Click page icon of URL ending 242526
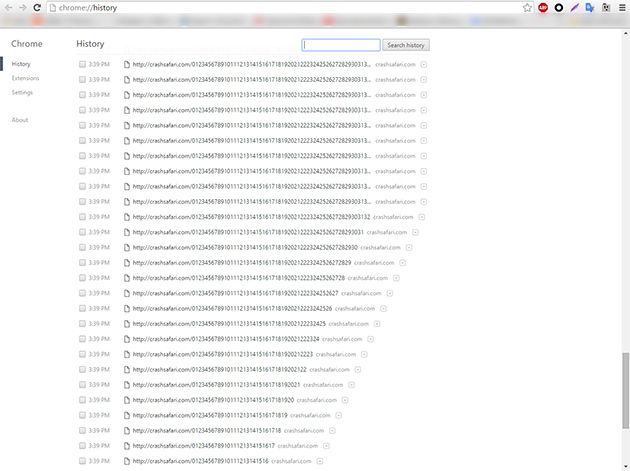630x471 pixels. click(x=127, y=309)
